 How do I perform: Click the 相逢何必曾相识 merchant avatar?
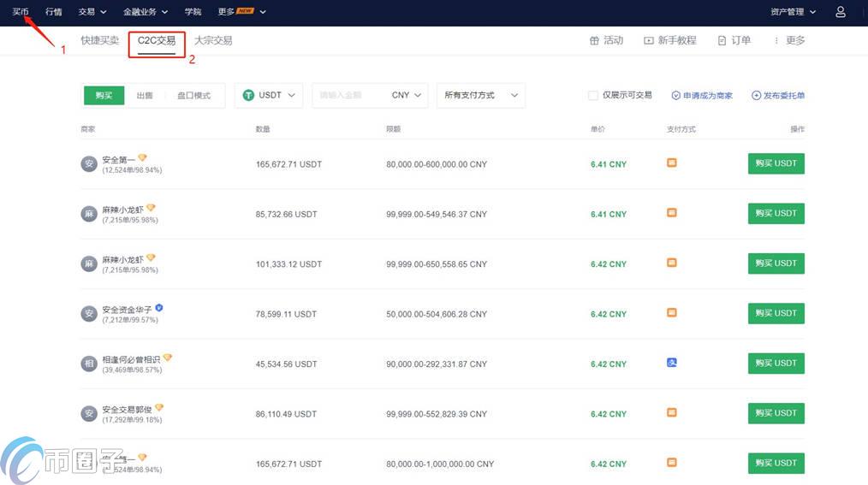pyautogui.click(x=89, y=364)
